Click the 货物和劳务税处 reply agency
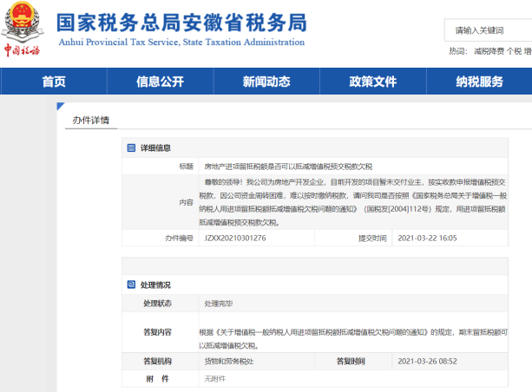 click(x=229, y=361)
